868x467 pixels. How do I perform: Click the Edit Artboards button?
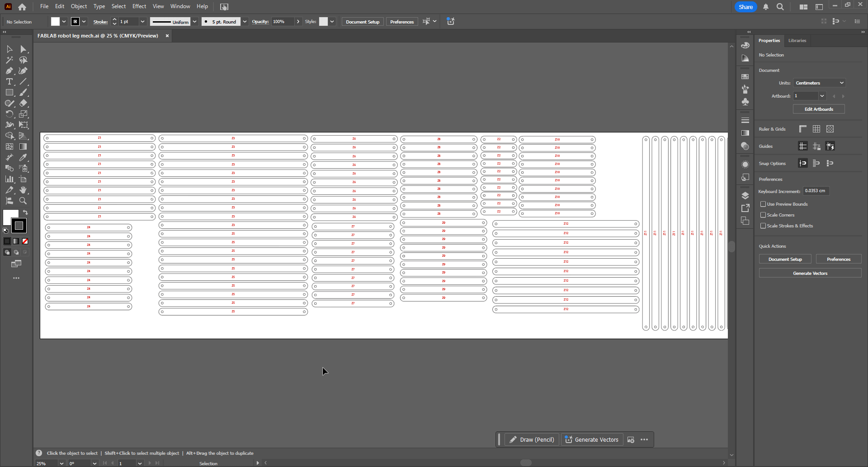pos(819,109)
